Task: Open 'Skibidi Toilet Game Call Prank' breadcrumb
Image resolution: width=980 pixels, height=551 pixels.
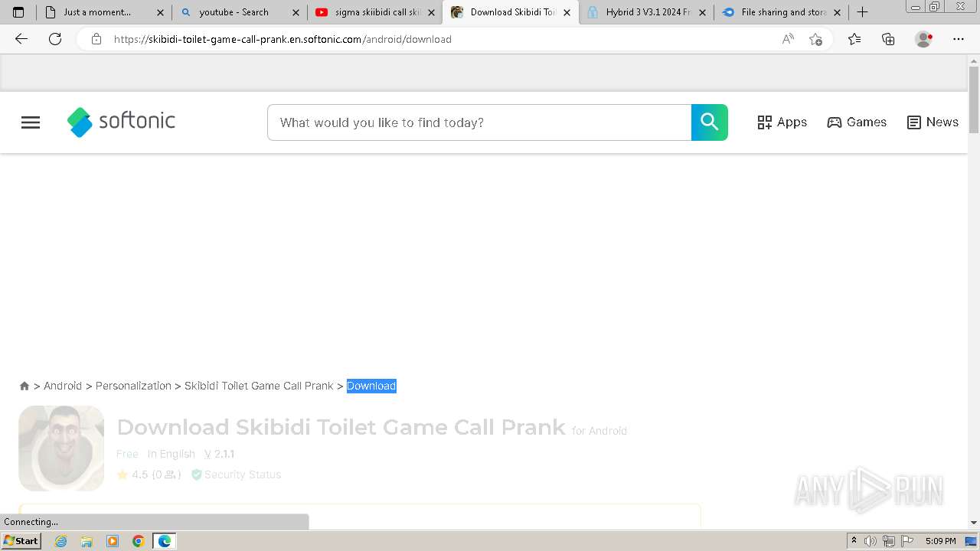Action: (259, 386)
